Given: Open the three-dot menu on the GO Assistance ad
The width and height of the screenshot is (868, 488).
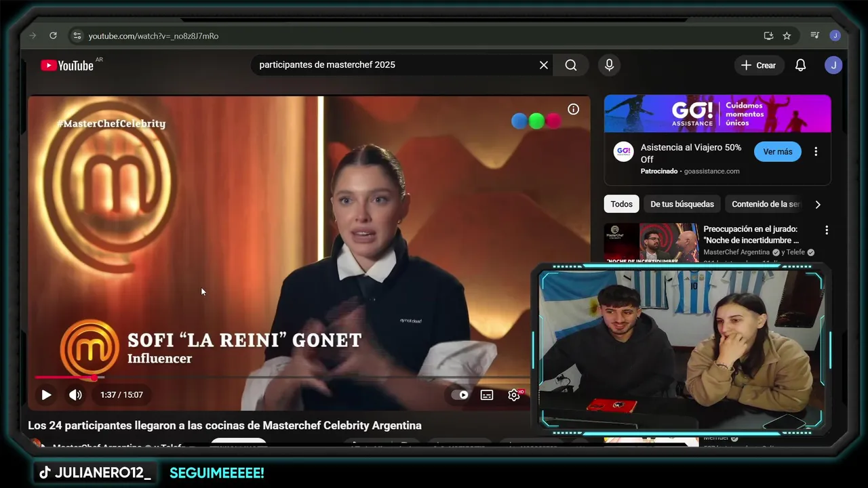Looking at the screenshot, I should [816, 152].
